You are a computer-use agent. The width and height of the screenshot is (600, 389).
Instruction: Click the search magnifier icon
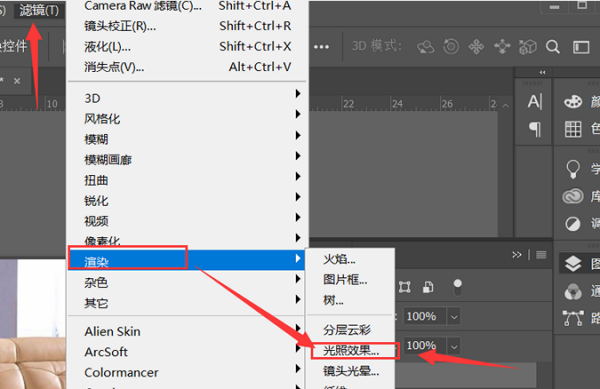pos(553,47)
